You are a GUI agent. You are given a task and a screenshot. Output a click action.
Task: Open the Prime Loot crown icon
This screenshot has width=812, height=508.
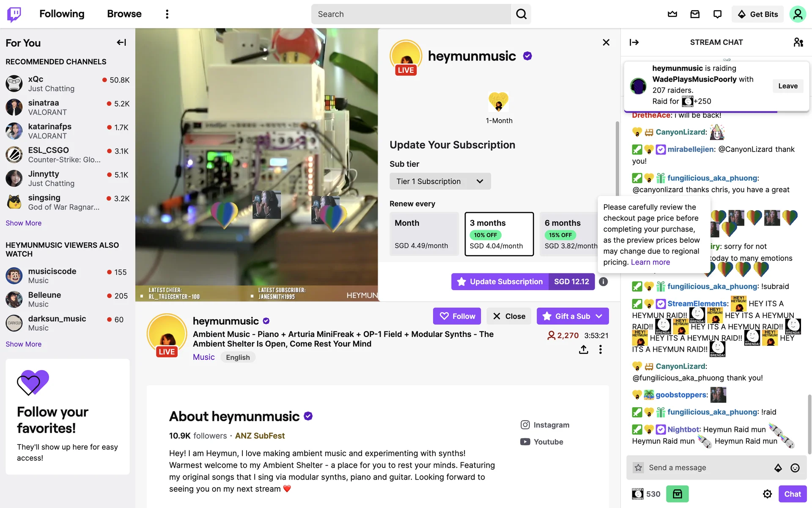(672, 14)
